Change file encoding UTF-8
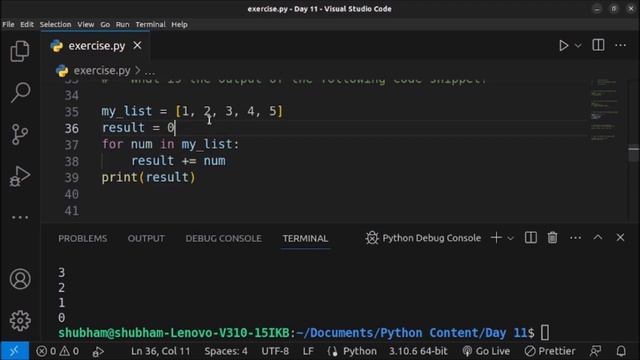Screen dimensions: 640x360 [x=275, y=351]
